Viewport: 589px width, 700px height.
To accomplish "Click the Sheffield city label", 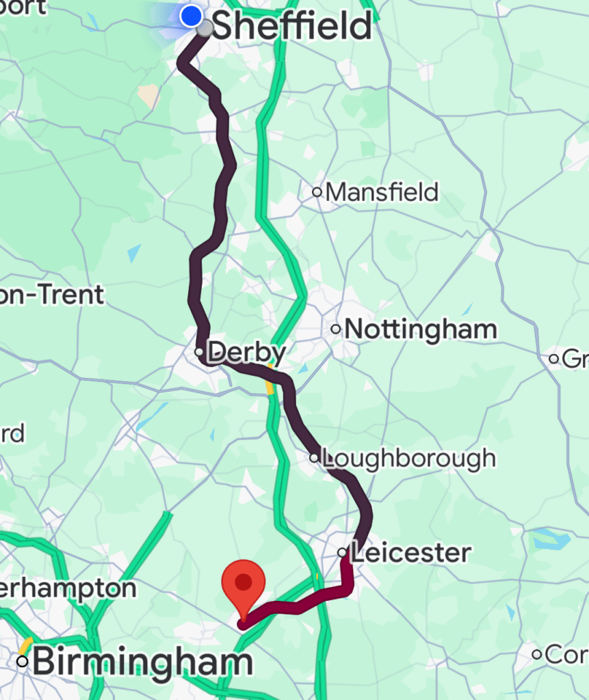I will (291, 25).
